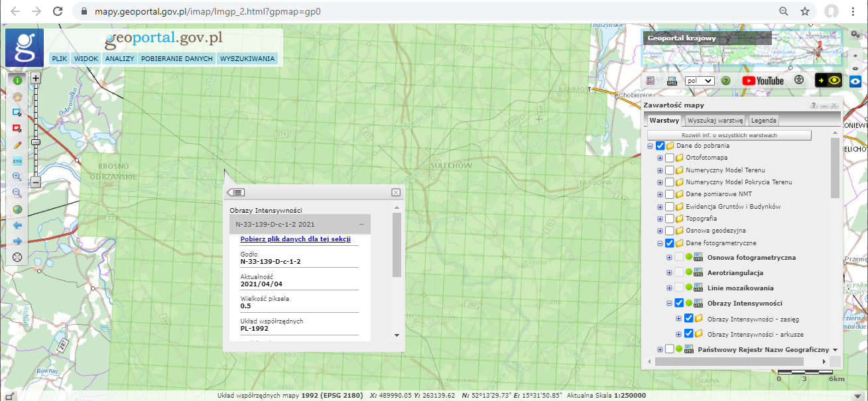Enable the Ortofotomapa layer checkbox
This screenshot has height=401, width=868.
point(669,158)
